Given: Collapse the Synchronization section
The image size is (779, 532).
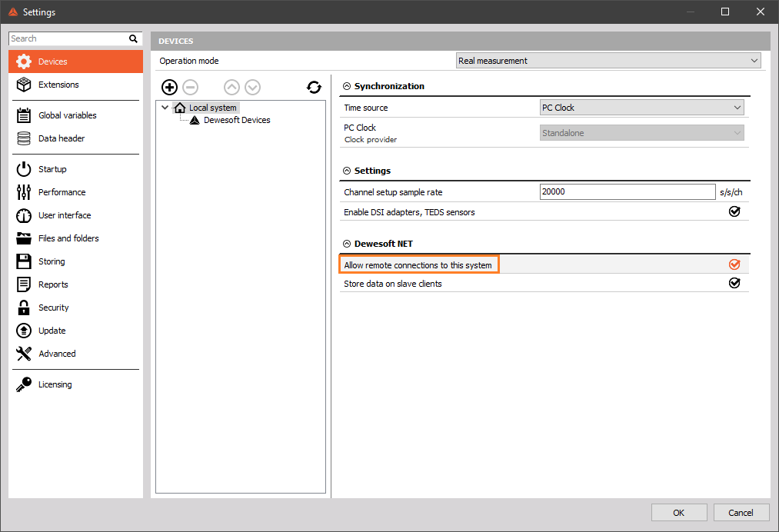Looking at the screenshot, I should pos(347,86).
